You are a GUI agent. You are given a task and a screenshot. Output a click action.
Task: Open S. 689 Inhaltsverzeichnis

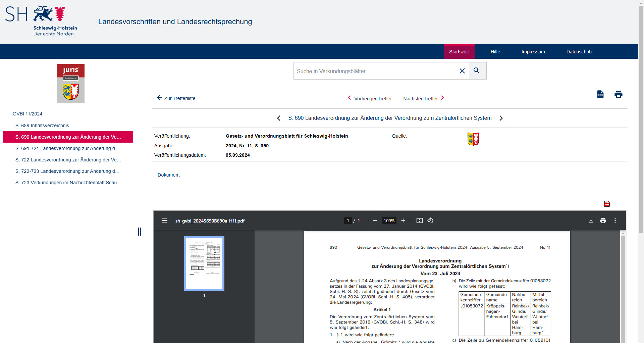[x=42, y=126]
